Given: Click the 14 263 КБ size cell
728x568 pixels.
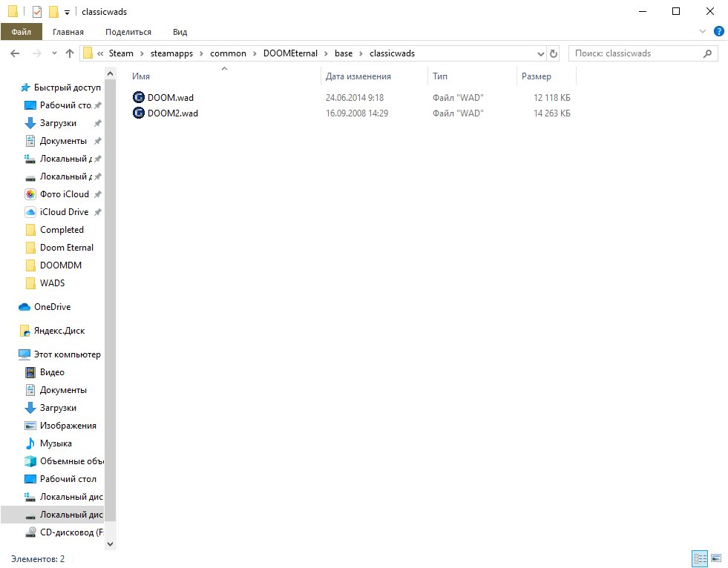Looking at the screenshot, I should coord(551,113).
